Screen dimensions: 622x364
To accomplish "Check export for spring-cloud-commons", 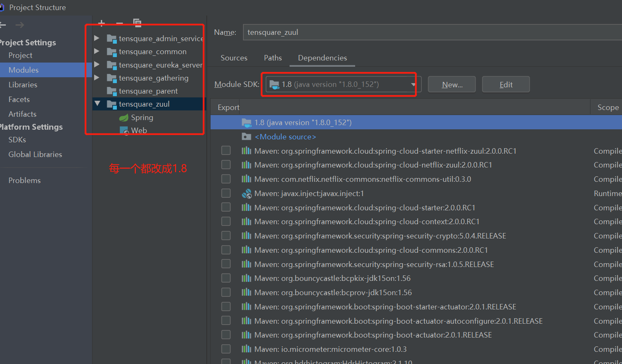I will point(226,250).
